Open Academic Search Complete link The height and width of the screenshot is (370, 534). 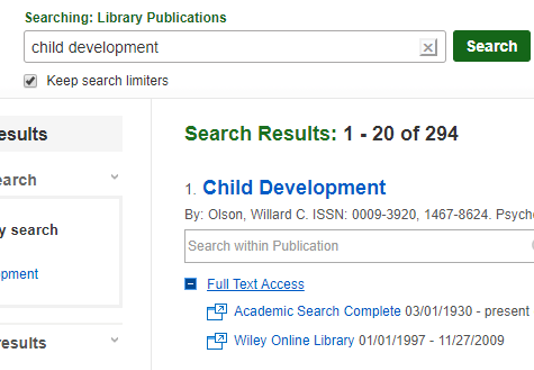317,311
